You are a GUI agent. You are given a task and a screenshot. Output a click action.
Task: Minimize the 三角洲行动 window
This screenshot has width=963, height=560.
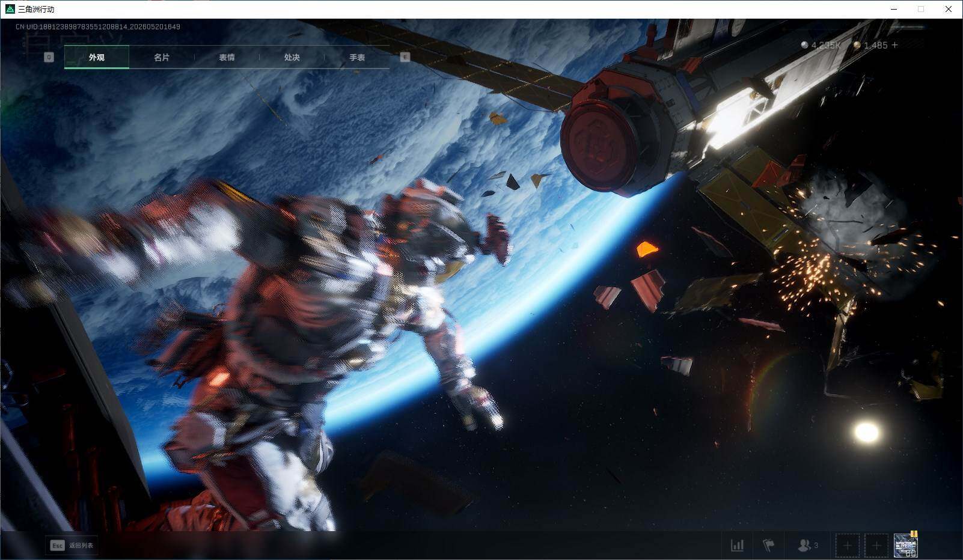click(893, 9)
